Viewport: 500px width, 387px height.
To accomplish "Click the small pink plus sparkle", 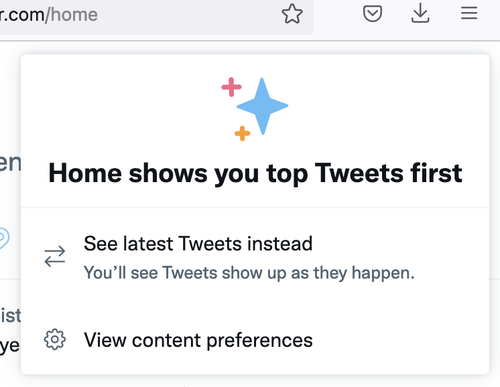I will (231, 87).
